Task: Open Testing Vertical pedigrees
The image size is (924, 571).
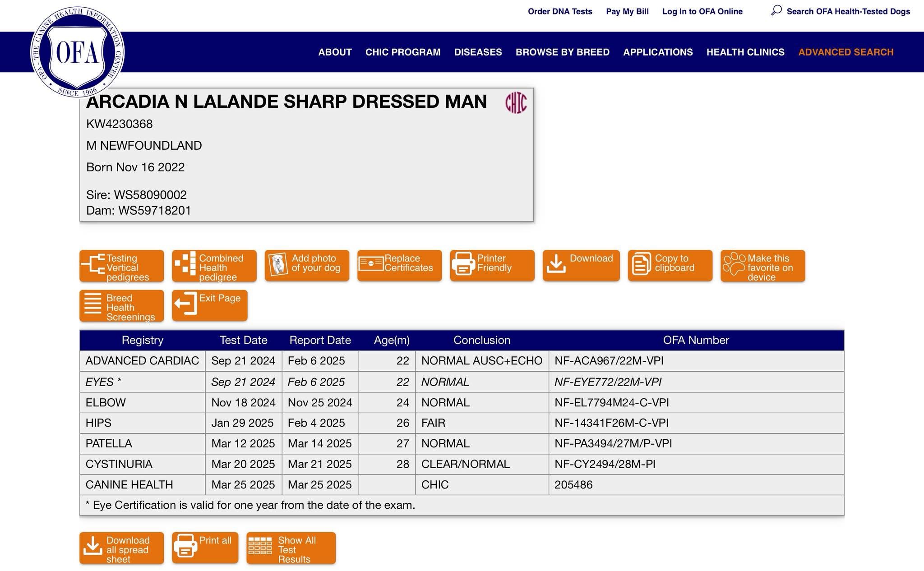Action: pos(122,267)
